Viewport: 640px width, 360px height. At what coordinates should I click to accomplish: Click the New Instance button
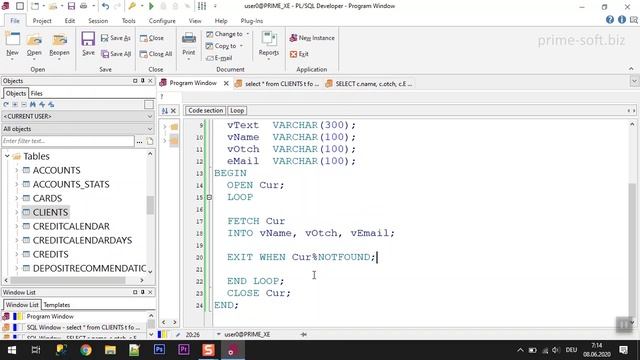[312, 38]
